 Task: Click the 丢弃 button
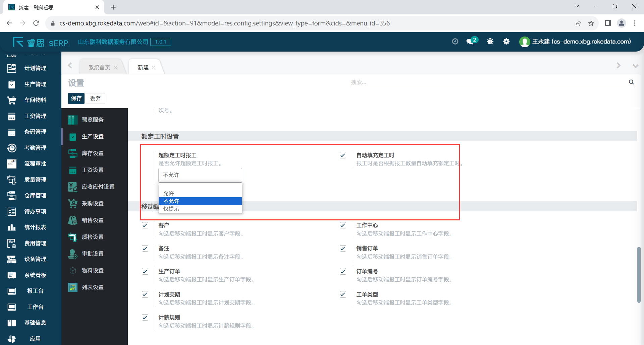[95, 98]
